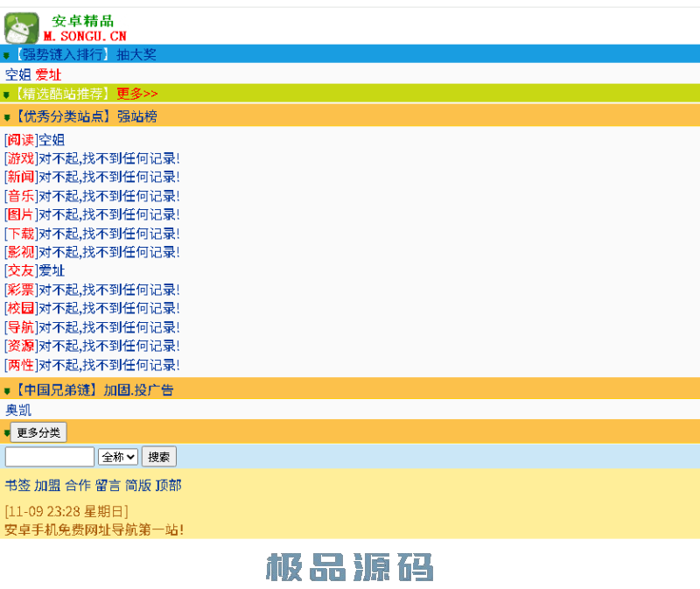Image resolution: width=700 pixels, height=589 pixels.
Task: Click the 极品源码 banner at bottom
Action: [x=350, y=567]
